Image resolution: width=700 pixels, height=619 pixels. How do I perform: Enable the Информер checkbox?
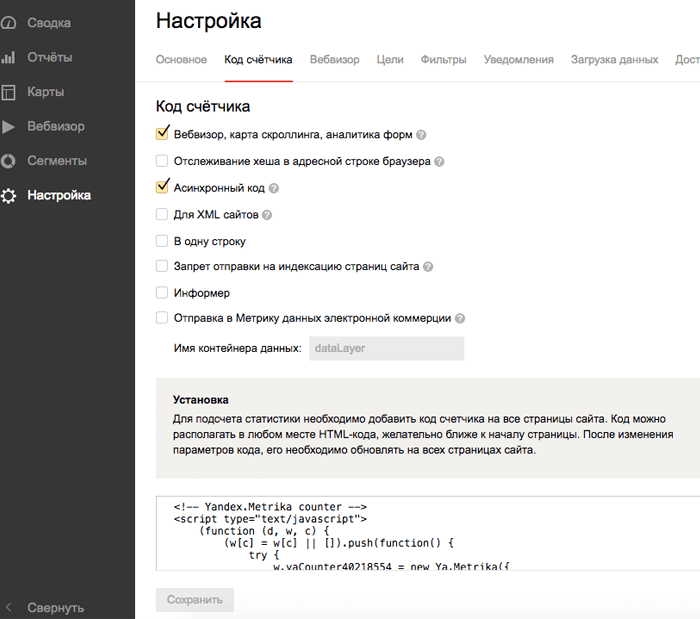tap(162, 293)
